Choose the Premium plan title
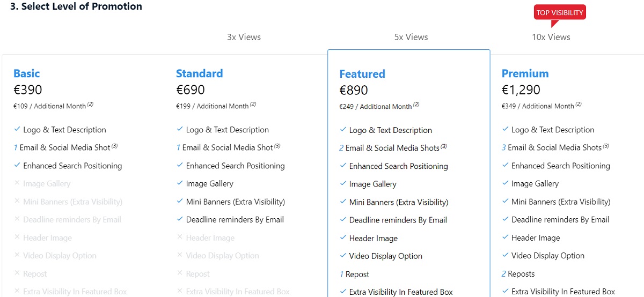The width and height of the screenshot is (644, 297). point(525,73)
